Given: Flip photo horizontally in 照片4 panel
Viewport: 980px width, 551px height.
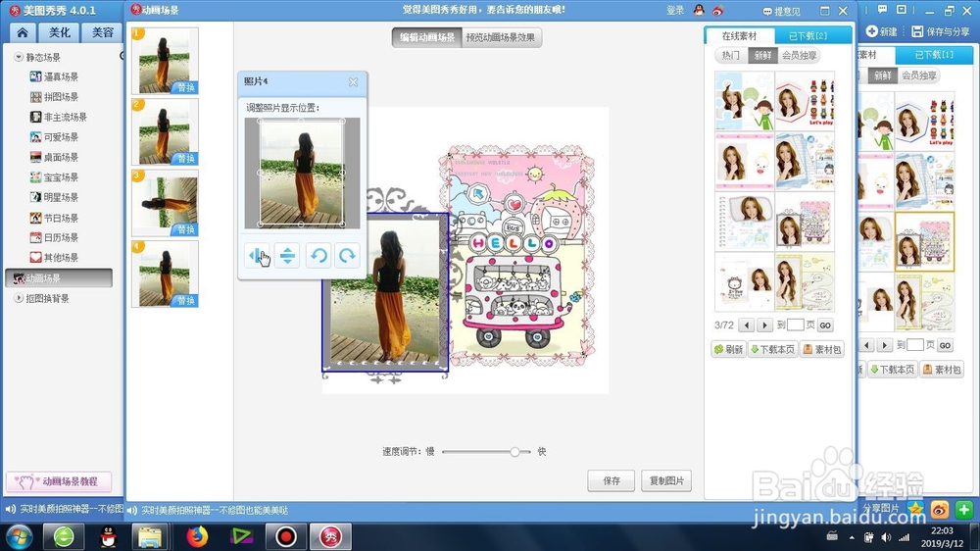Looking at the screenshot, I should [x=258, y=255].
